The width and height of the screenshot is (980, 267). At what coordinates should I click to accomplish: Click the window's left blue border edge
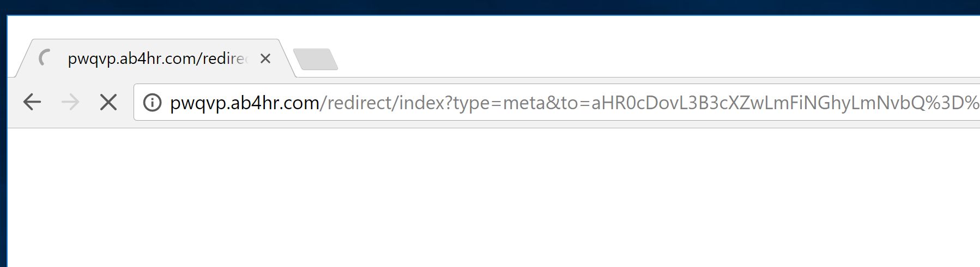tap(7, 164)
